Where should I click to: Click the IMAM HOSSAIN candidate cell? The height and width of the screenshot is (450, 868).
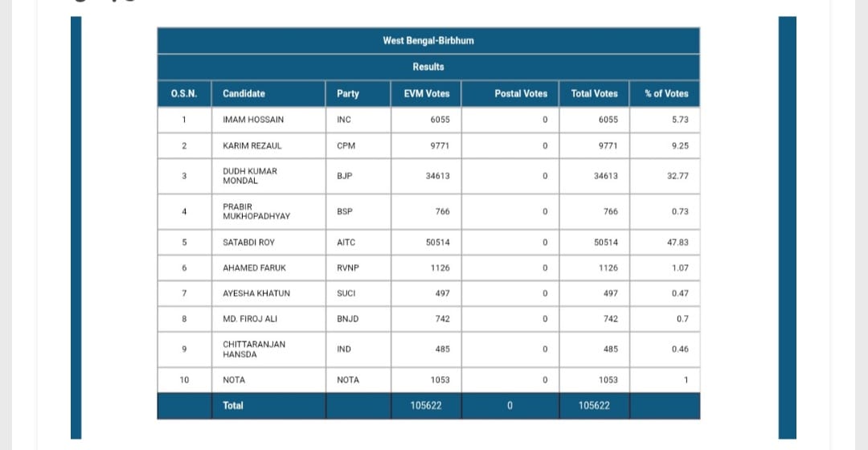pos(268,120)
